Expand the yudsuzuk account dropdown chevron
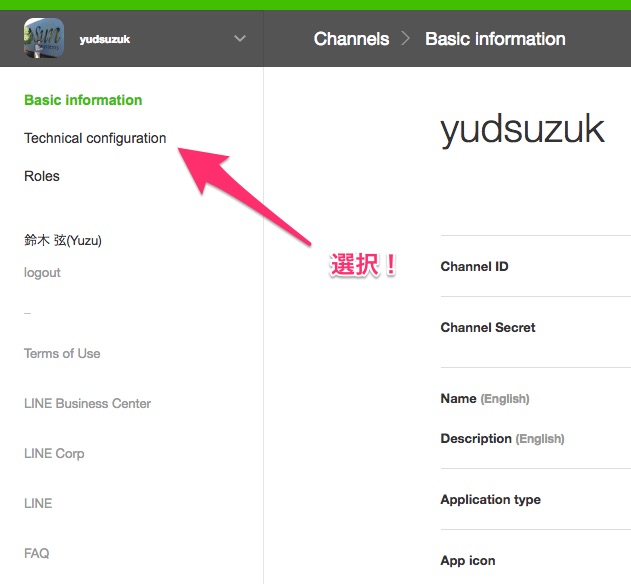Screen dimensions: 631x584 [x=240, y=39]
